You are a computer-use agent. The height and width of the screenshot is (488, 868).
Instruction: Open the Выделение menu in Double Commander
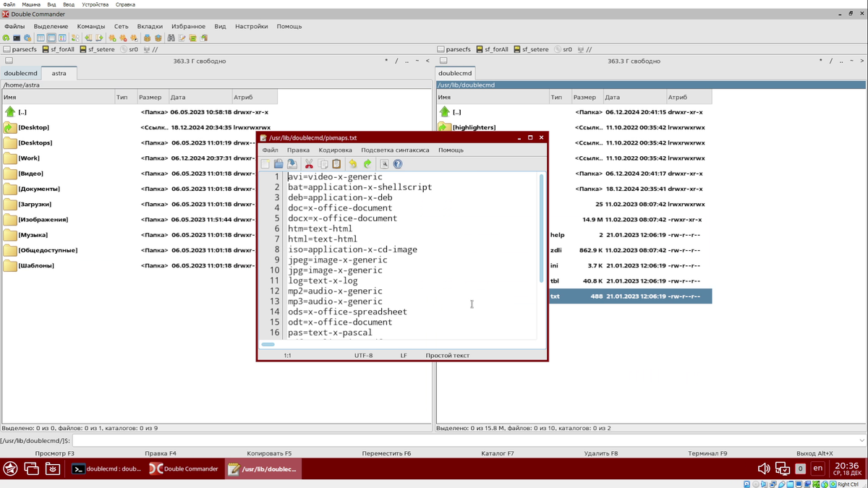point(51,26)
